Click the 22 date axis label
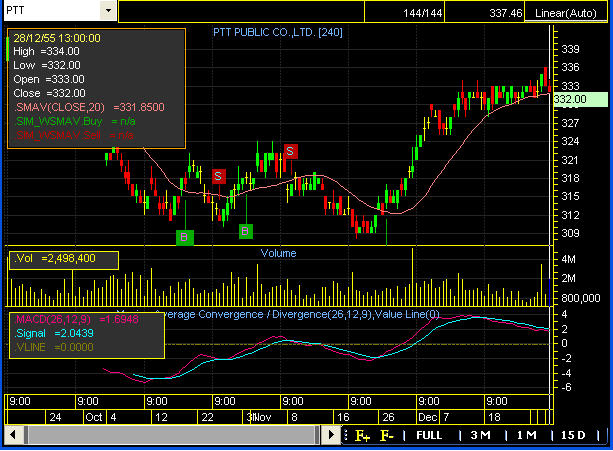Image resolution: width=613 pixels, height=451 pixels. pyautogui.click(x=207, y=417)
